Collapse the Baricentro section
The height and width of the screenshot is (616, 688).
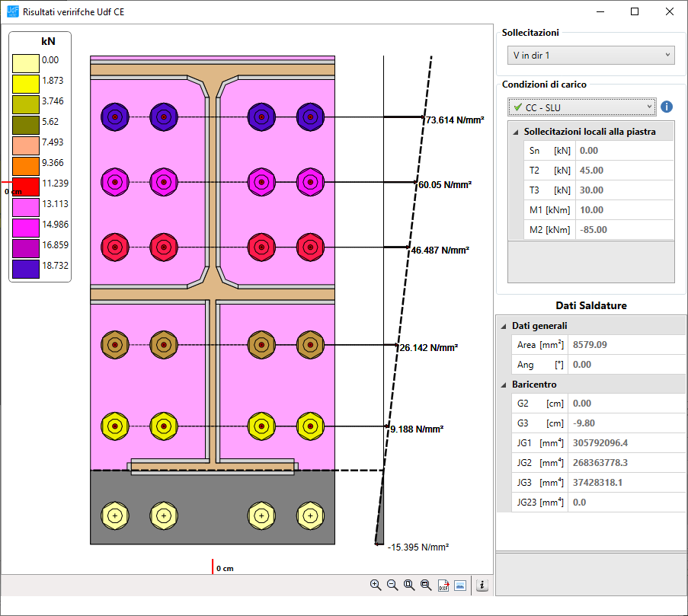pos(503,385)
